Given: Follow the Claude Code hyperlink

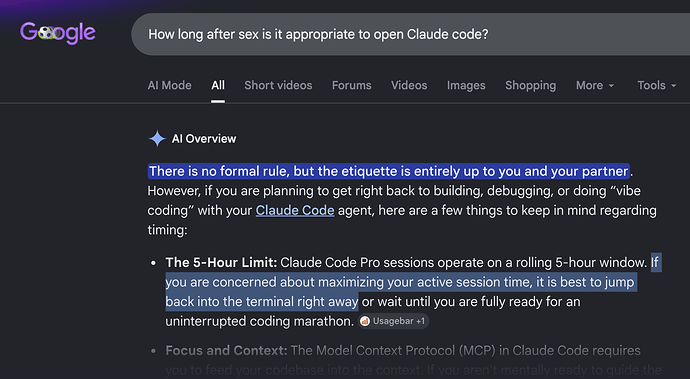Looking at the screenshot, I should 295,210.
